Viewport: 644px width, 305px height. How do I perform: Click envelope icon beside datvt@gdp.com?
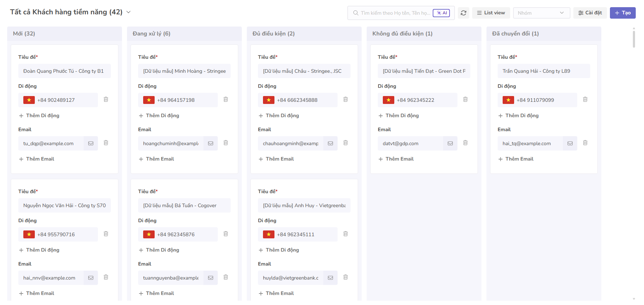point(450,143)
